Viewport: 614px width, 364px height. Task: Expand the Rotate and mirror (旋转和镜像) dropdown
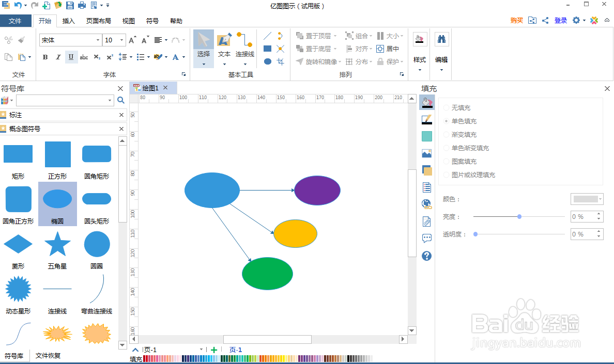340,62
